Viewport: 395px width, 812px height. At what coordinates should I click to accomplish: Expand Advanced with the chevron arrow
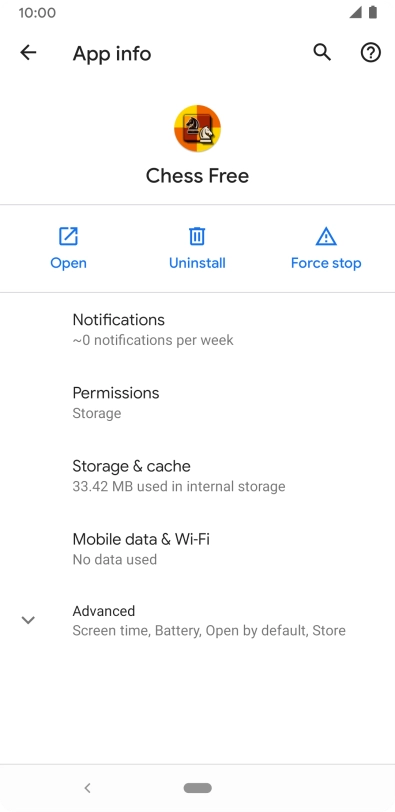28,620
